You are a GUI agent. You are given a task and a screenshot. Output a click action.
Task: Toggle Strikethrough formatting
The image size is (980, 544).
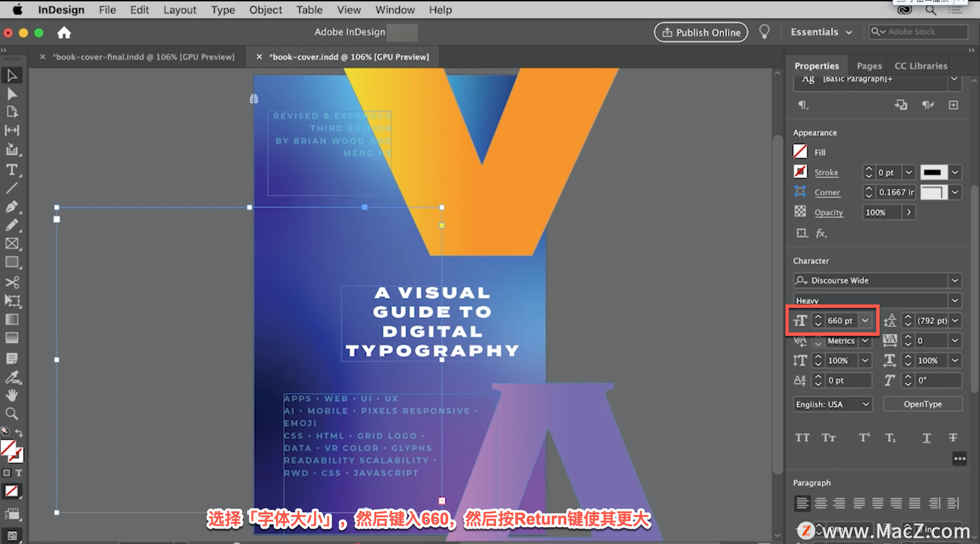[953, 438]
